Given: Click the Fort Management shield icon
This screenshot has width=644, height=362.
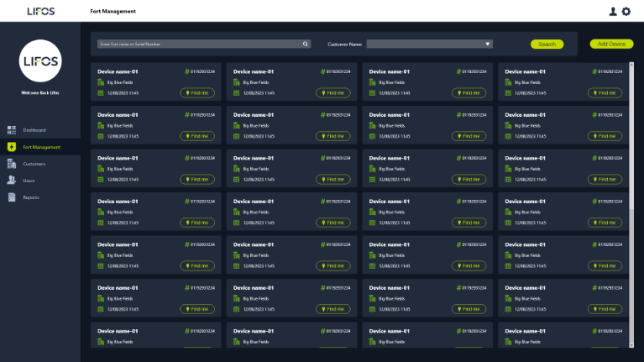Looking at the screenshot, I should (12, 147).
